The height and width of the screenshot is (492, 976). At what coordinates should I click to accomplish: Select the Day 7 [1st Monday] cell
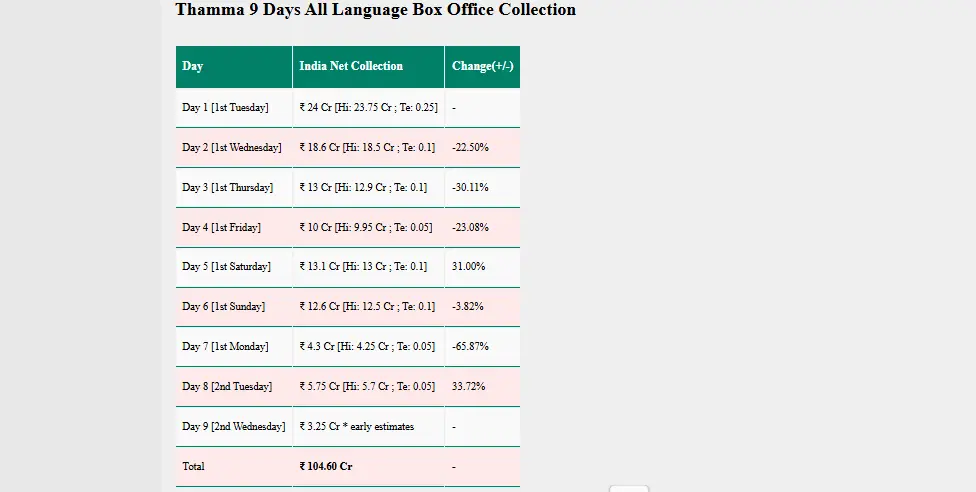pos(225,346)
